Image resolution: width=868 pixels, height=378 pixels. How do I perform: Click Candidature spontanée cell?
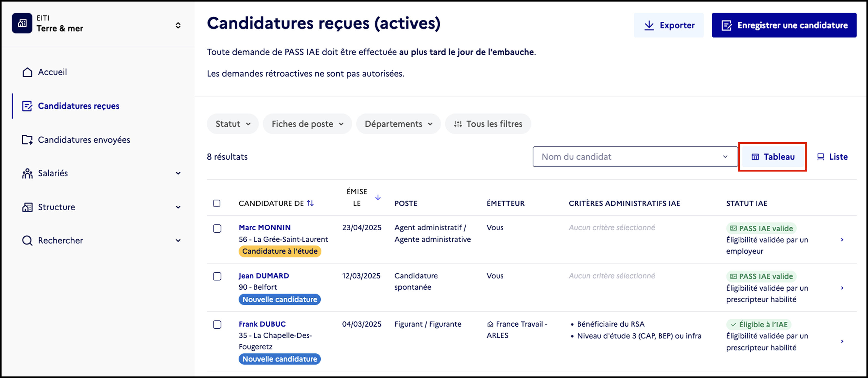click(416, 281)
